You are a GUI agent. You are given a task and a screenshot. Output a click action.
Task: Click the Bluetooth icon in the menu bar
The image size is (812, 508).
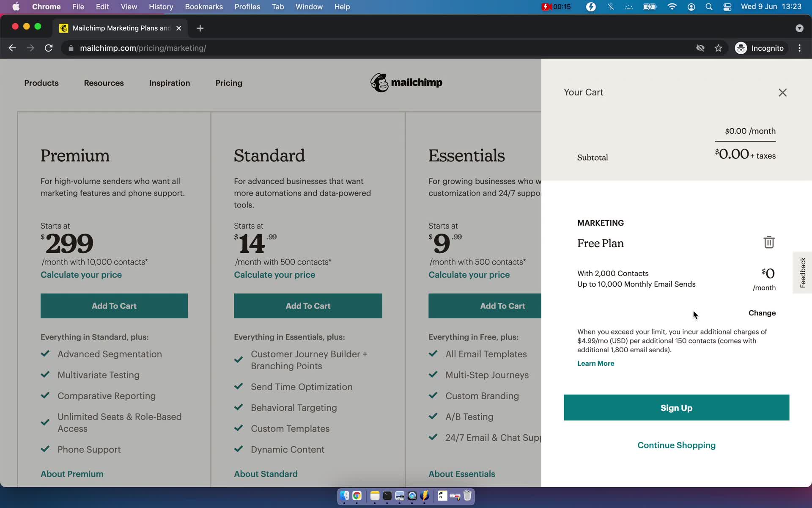[x=610, y=7]
